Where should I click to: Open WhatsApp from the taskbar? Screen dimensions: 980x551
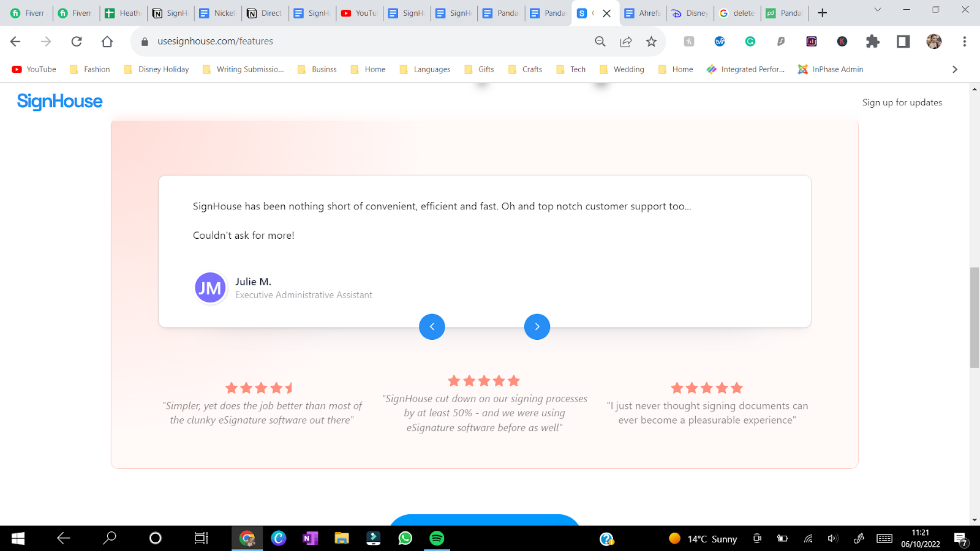pos(405,538)
